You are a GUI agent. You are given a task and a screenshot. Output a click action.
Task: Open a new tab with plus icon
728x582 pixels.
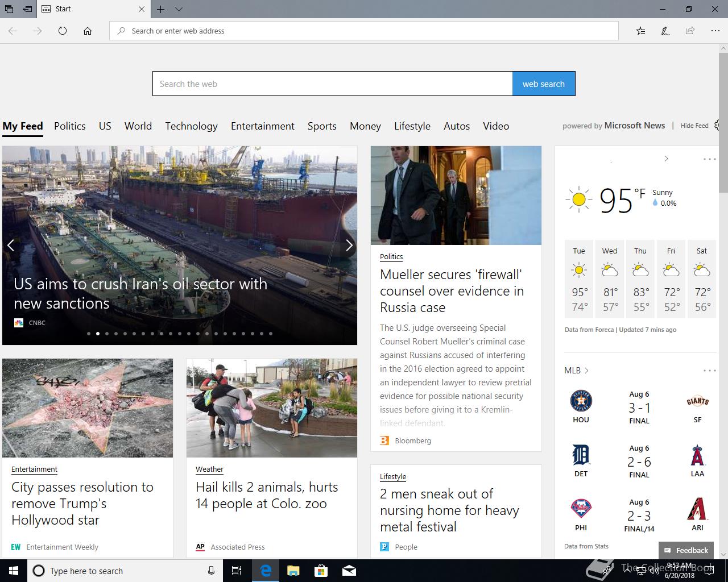point(161,9)
